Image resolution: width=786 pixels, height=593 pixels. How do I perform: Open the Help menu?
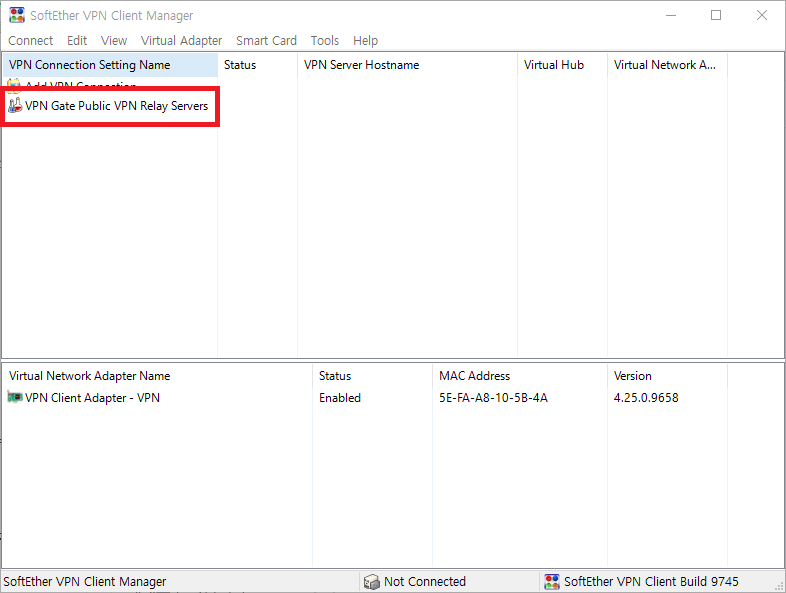pyautogui.click(x=365, y=41)
